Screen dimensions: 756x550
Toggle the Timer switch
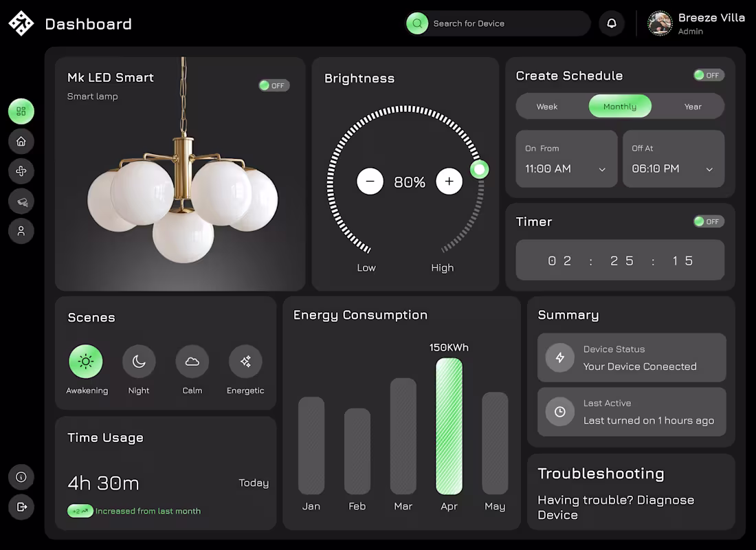(x=709, y=221)
